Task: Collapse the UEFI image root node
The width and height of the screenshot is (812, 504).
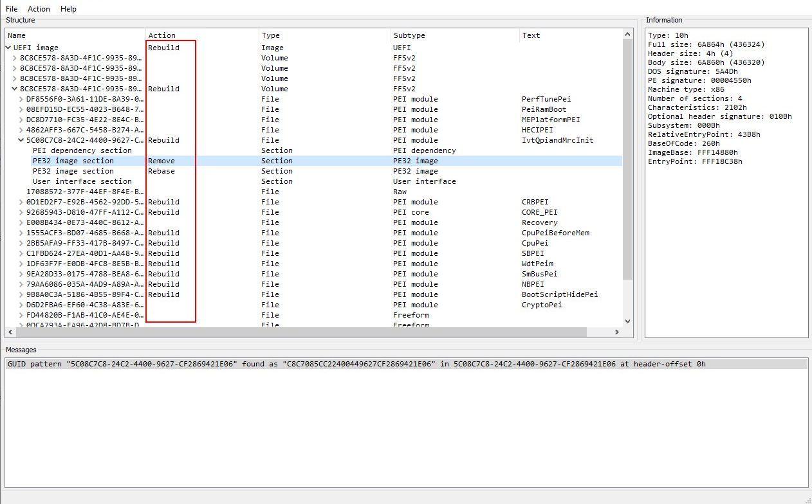Action: point(8,48)
